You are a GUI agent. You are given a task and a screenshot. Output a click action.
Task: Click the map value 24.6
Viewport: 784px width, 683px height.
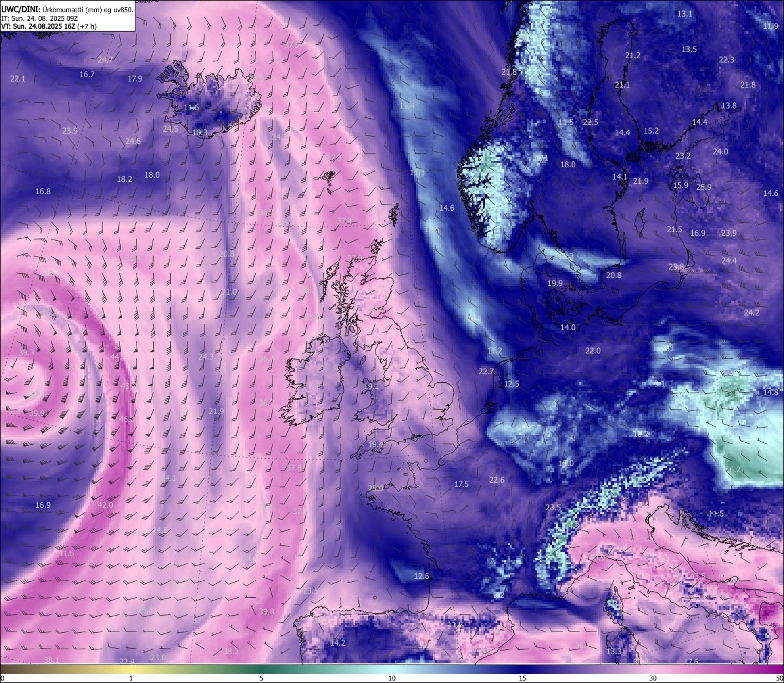coord(133,141)
